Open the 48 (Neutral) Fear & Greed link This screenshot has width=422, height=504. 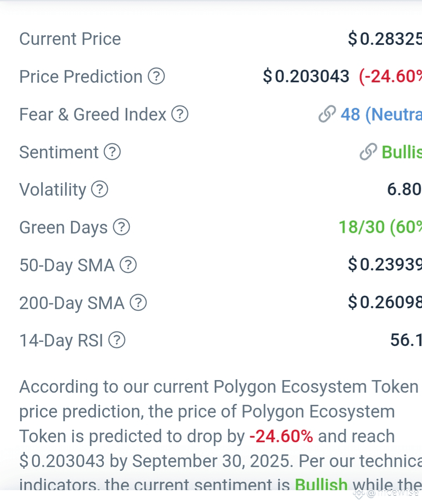381,114
